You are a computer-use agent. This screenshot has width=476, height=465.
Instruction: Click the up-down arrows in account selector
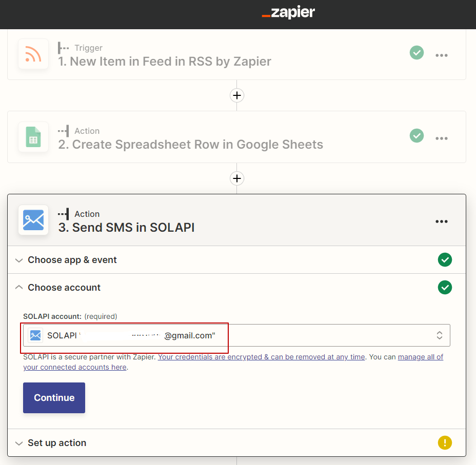click(439, 335)
